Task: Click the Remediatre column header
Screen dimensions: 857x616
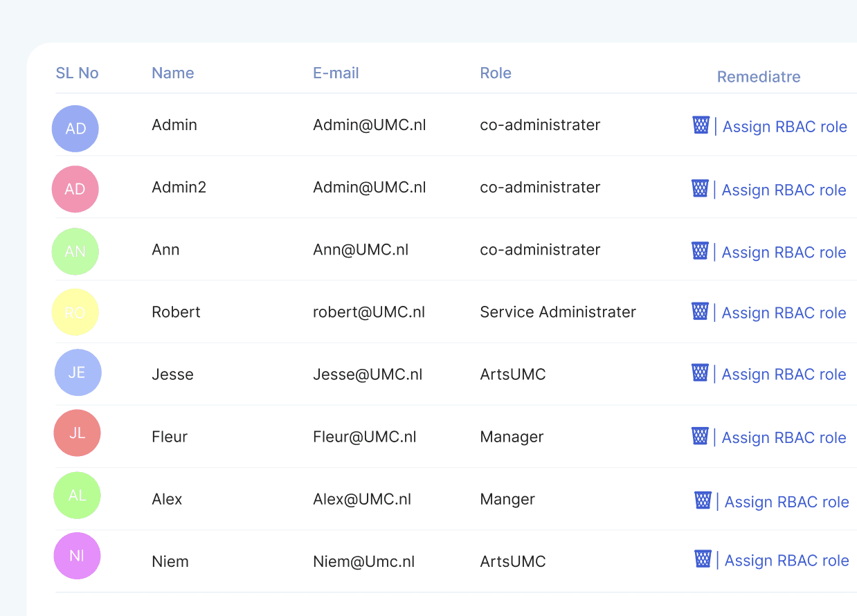Action: (759, 77)
